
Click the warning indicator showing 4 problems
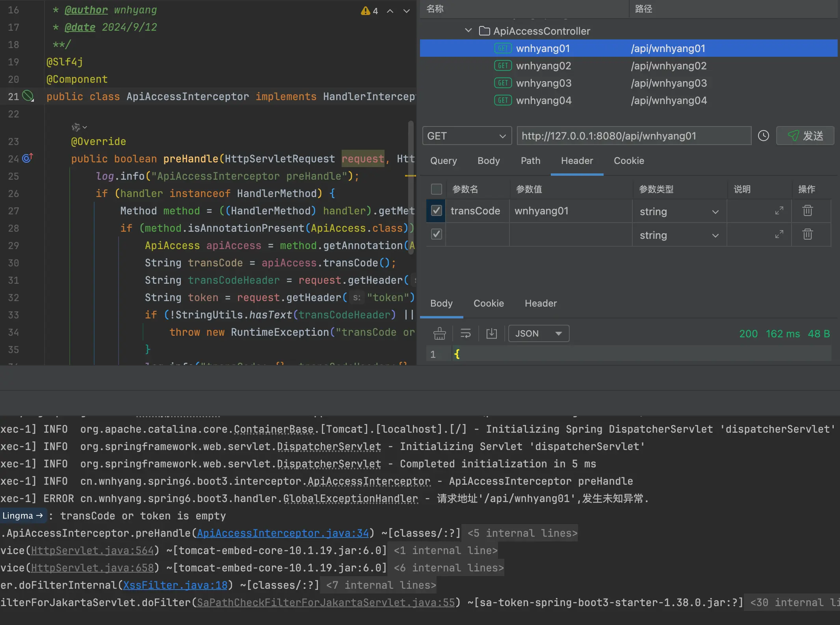coord(369,11)
